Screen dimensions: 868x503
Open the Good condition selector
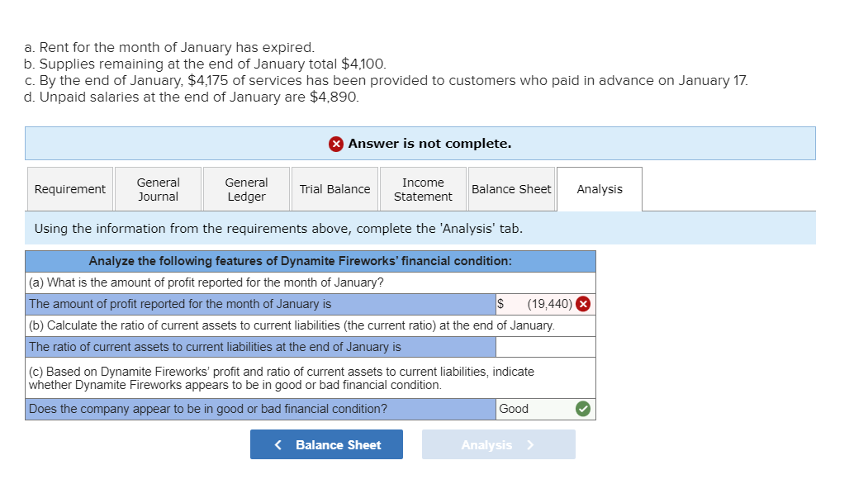(x=535, y=409)
